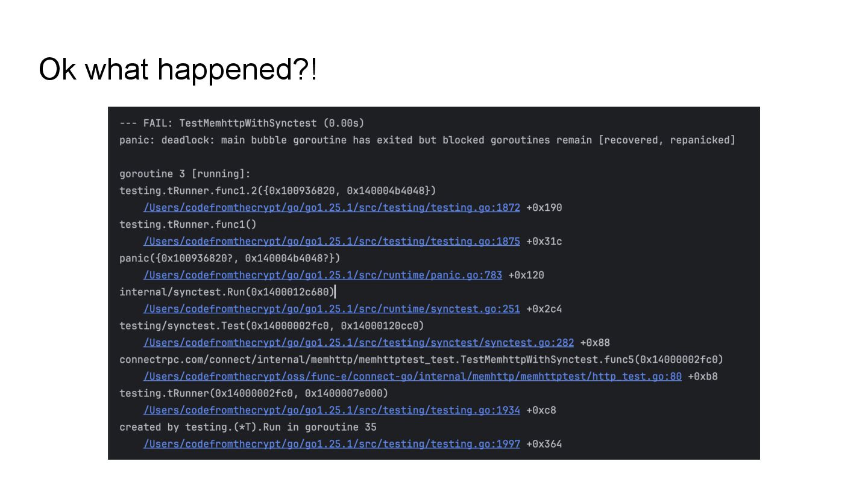The width and height of the screenshot is (868, 488).
Task: Follow the testing.go:1934 file link
Action: coord(332,410)
